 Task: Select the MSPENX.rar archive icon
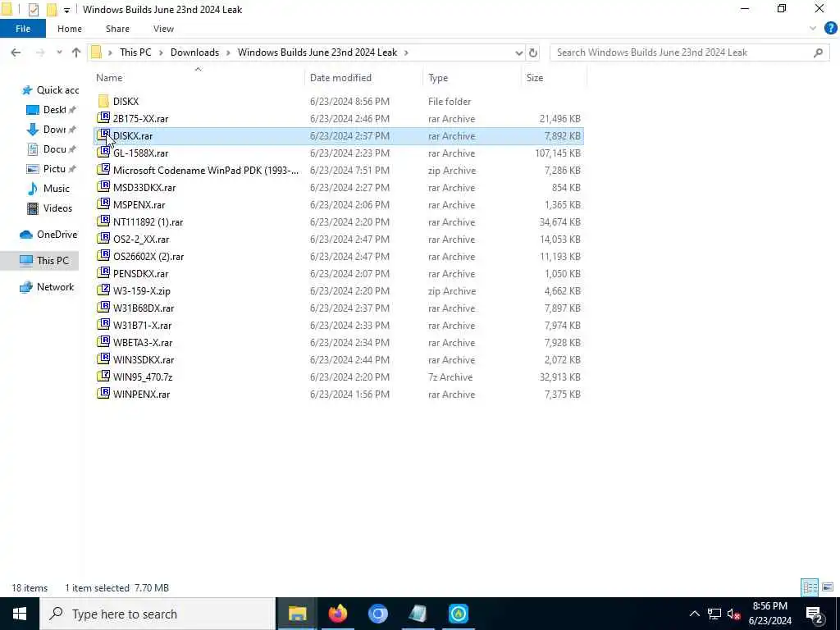[103, 204]
